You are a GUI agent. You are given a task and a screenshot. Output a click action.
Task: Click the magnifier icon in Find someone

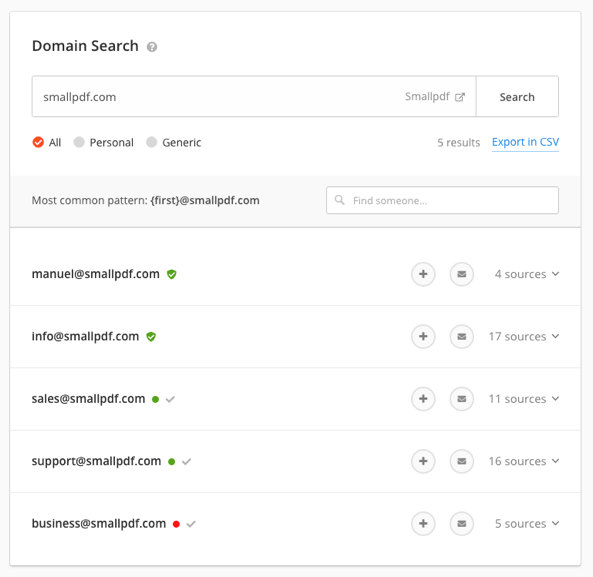[x=340, y=200]
